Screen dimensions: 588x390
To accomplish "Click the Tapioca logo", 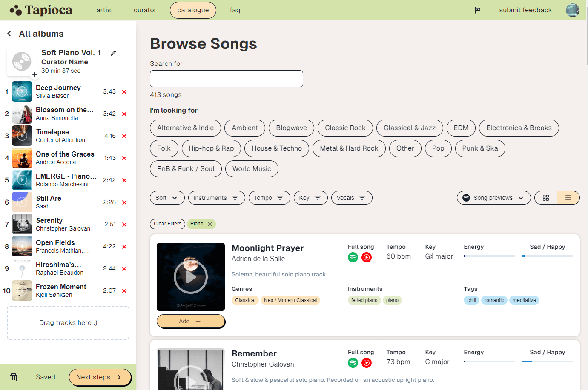I will (x=41, y=10).
